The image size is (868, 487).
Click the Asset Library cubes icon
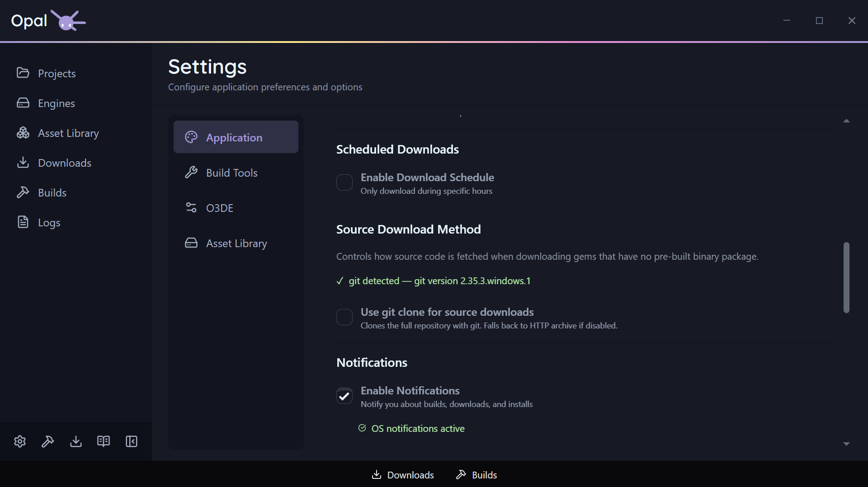point(23,132)
